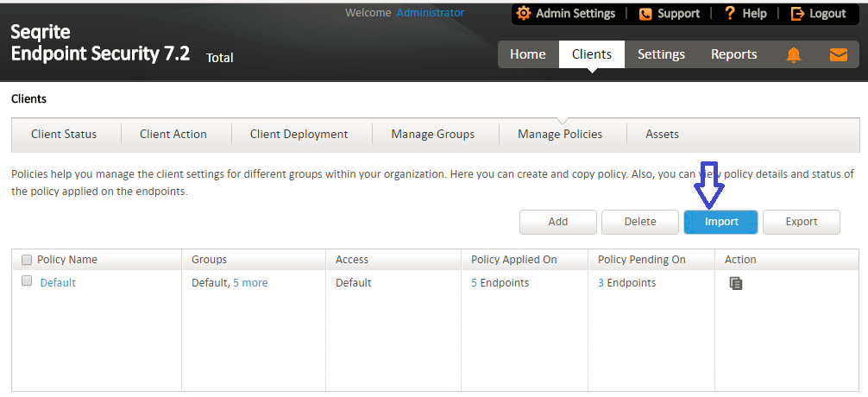Click the Delete policy button
The image size is (868, 397).
click(x=640, y=222)
